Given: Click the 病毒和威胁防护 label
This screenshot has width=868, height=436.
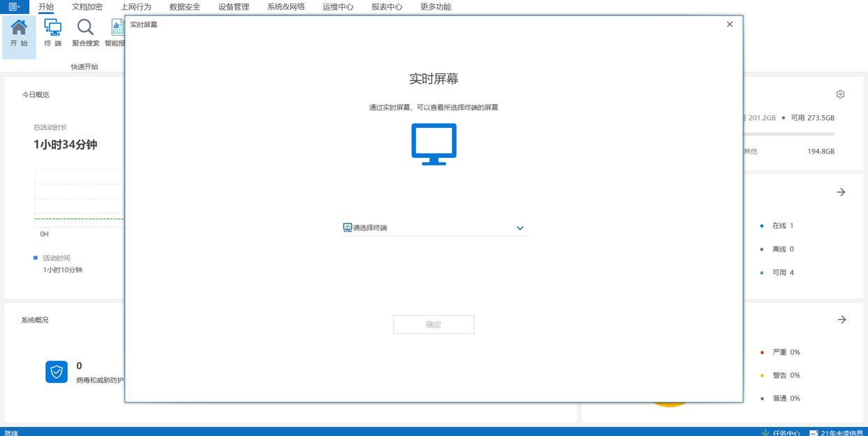Looking at the screenshot, I should click(100, 380).
